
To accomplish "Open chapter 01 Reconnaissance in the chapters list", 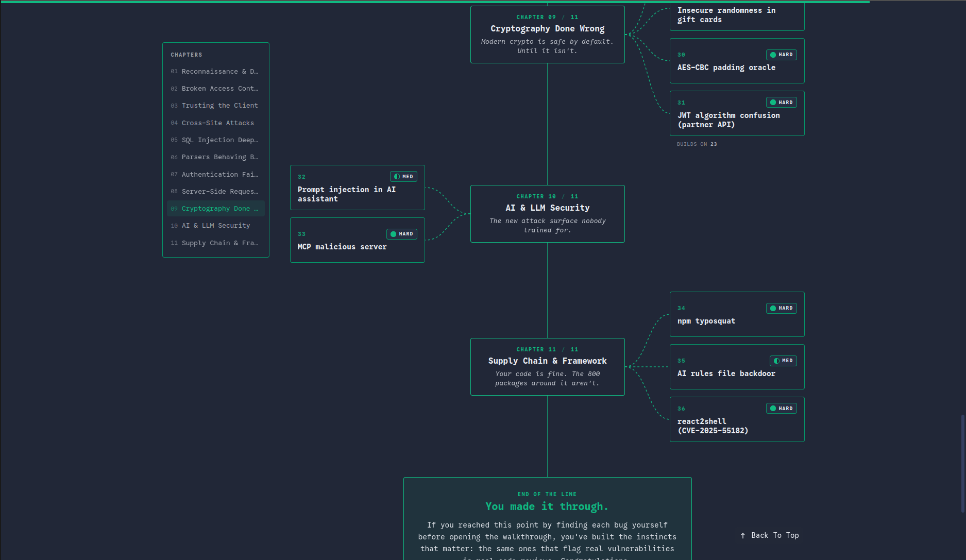I will (x=215, y=71).
